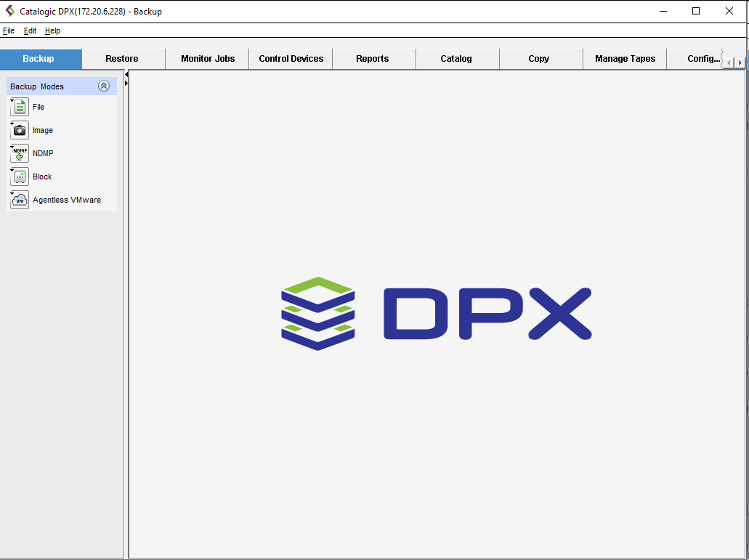Start Agentless VMware backup via cloud icon

20,200
